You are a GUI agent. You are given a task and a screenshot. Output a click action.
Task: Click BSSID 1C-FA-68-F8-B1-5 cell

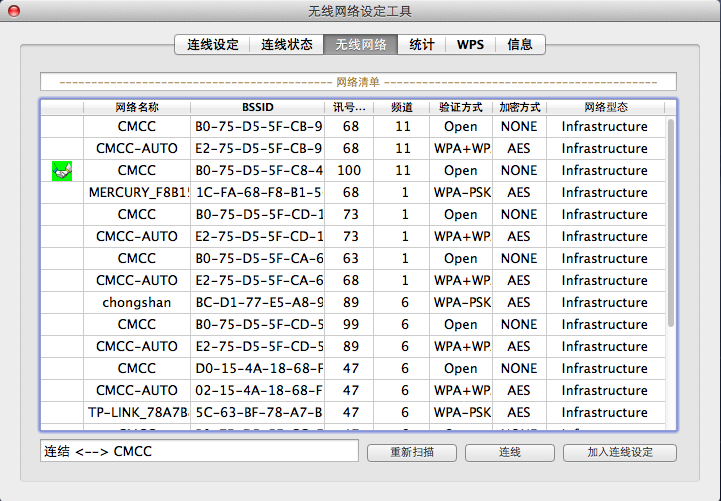258,193
